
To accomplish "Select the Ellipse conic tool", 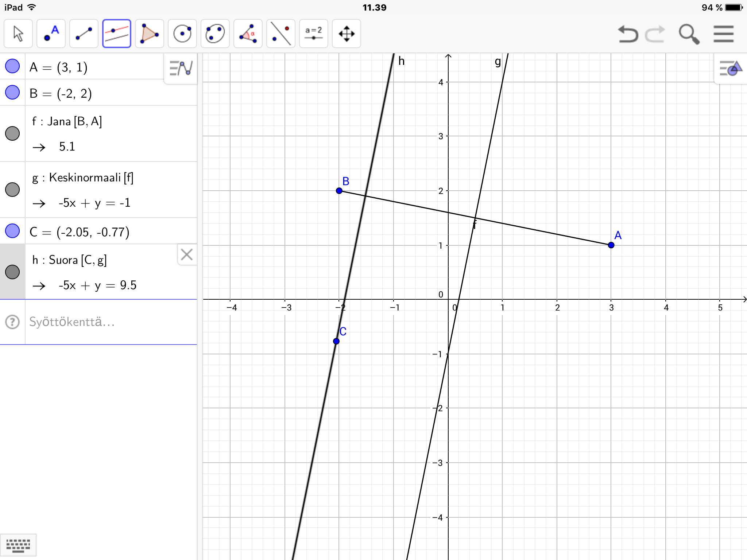I will [x=215, y=34].
